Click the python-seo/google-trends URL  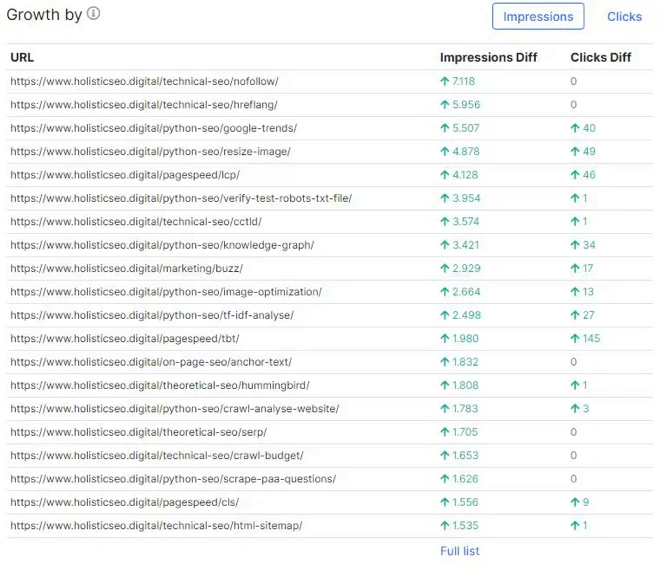coord(153,128)
